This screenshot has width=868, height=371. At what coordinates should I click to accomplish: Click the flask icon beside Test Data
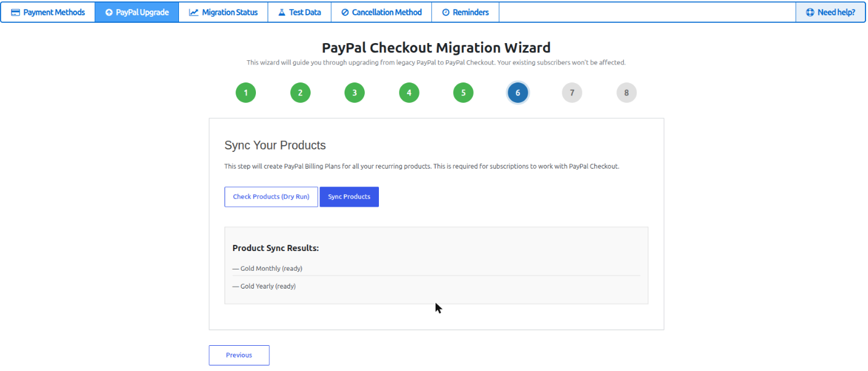[282, 12]
